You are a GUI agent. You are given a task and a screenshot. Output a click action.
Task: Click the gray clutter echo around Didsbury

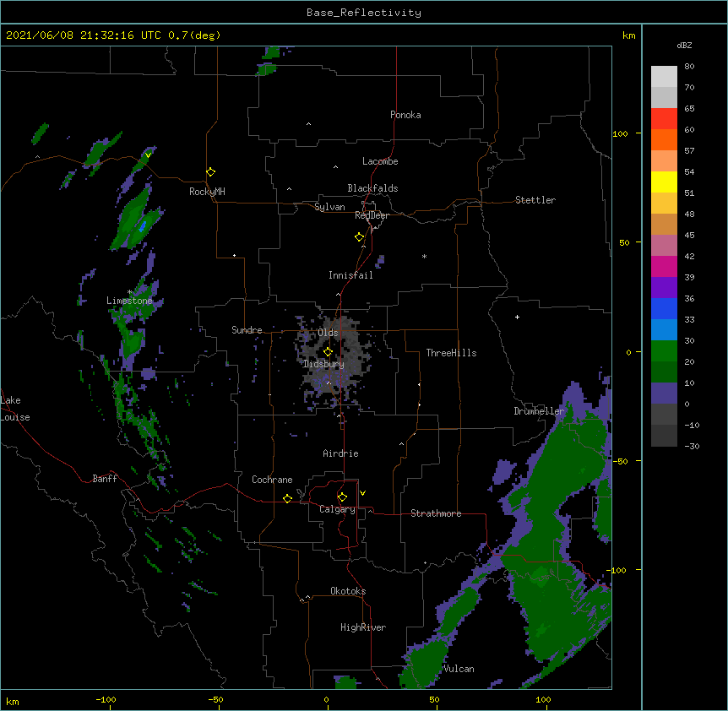pyautogui.click(x=332, y=362)
